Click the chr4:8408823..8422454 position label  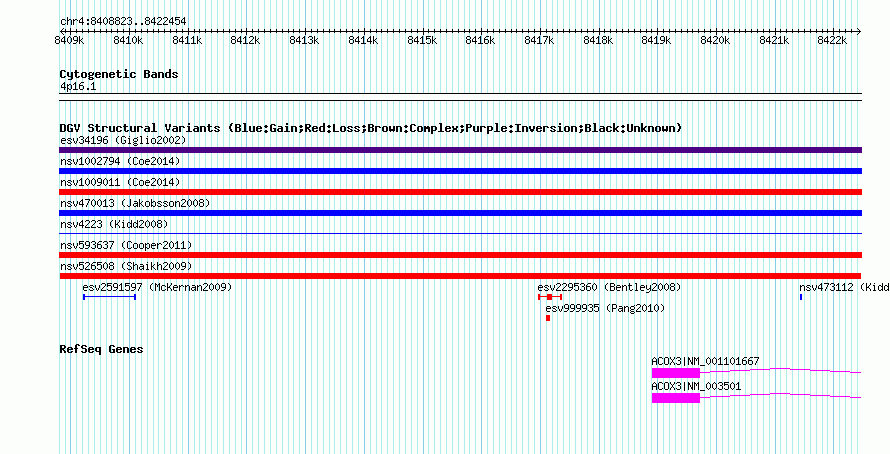[123, 22]
